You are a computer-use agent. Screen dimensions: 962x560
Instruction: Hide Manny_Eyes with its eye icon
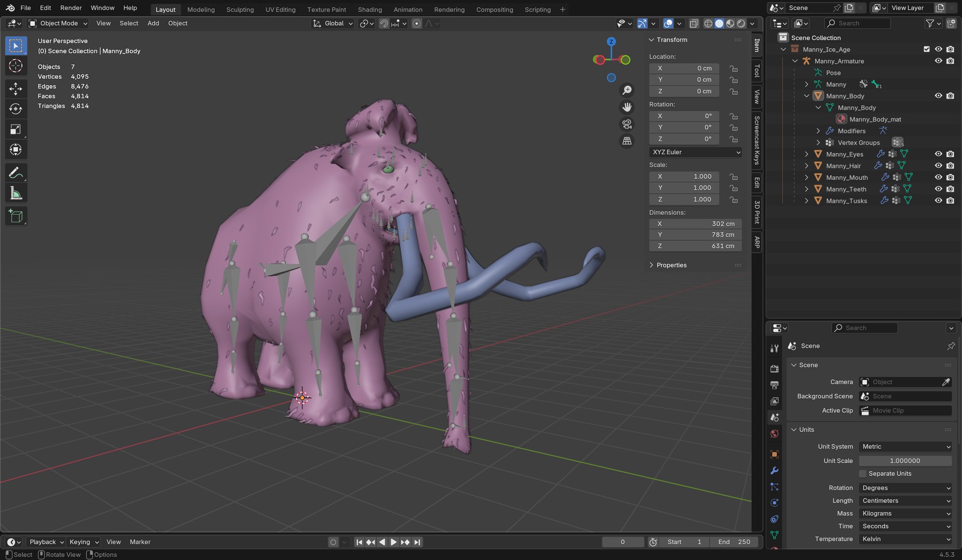coord(938,154)
